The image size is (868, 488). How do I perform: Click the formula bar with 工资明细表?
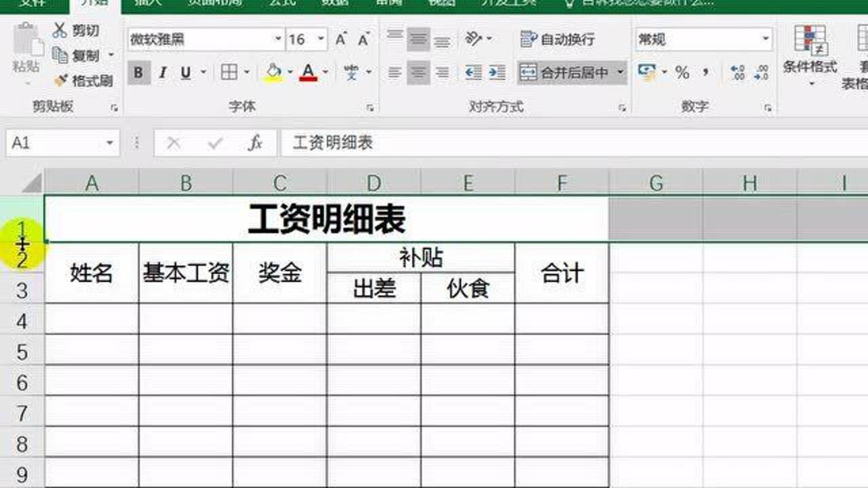pyautogui.click(x=575, y=143)
